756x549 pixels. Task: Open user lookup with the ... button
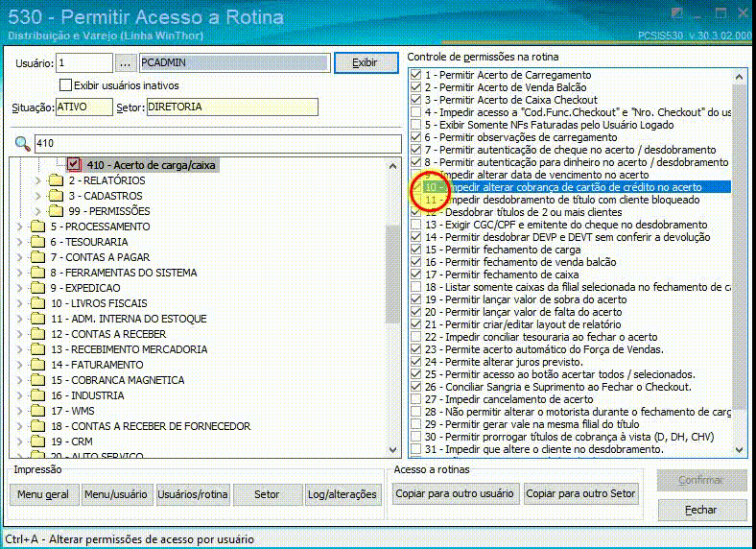click(125, 63)
